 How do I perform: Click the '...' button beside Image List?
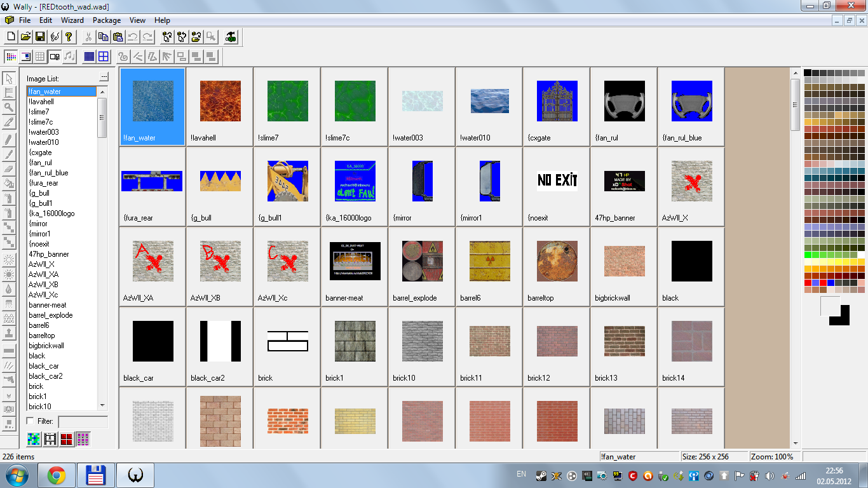(x=104, y=78)
